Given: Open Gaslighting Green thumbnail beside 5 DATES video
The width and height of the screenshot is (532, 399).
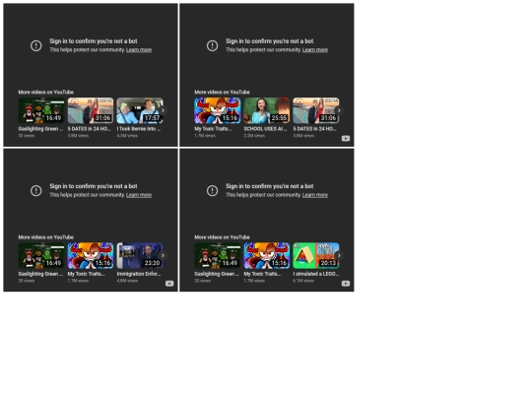Looking at the screenshot, I should 41,110.
